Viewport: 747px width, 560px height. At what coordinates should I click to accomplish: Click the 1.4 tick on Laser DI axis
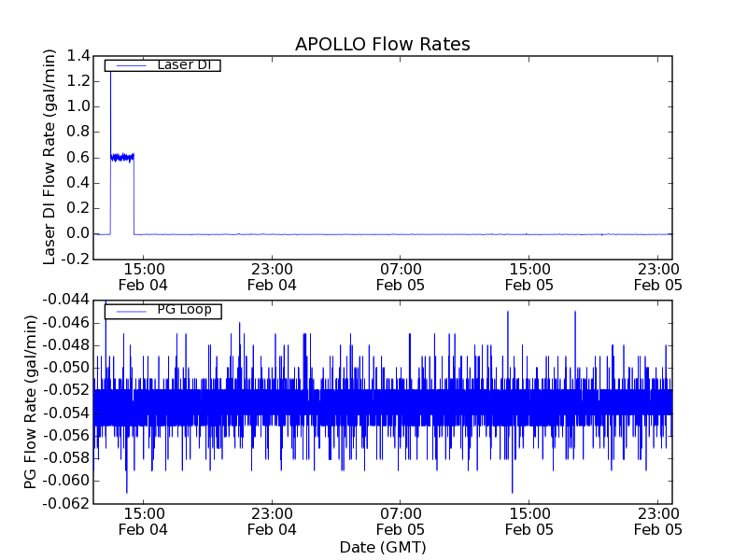click(x=78, y=56)
